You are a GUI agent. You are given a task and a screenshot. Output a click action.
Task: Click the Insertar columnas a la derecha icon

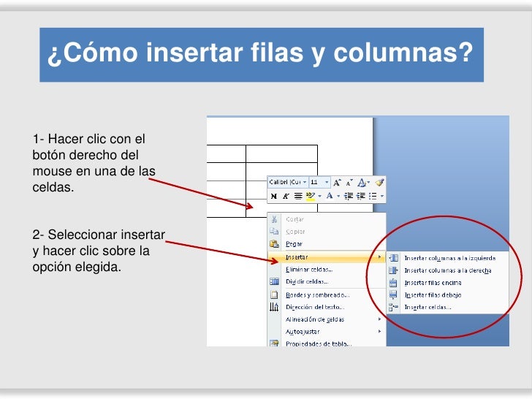pos(393,270)
